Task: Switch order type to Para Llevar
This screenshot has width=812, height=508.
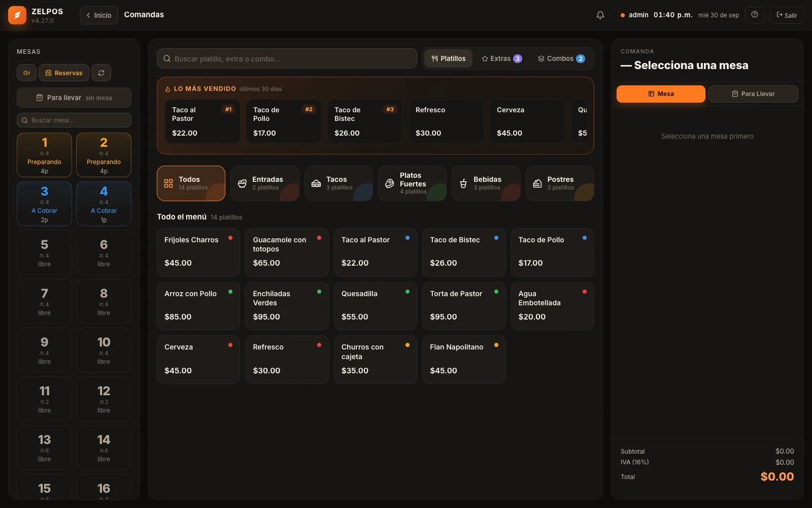Action: click(753, 94)
